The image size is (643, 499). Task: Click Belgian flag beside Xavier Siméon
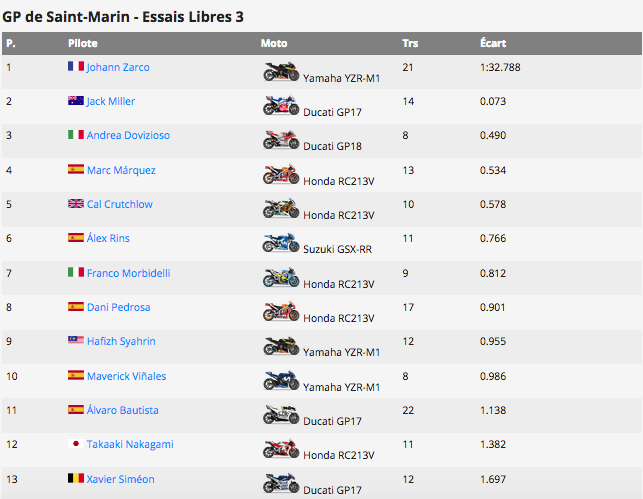[x=76, y=478]
